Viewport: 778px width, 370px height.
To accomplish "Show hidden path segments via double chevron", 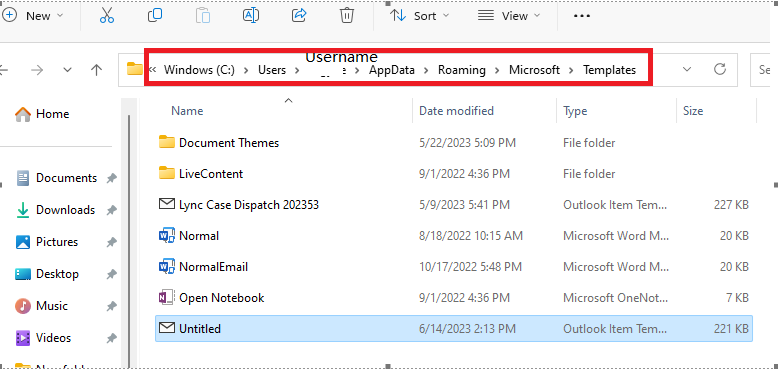I will click(152, 70).
